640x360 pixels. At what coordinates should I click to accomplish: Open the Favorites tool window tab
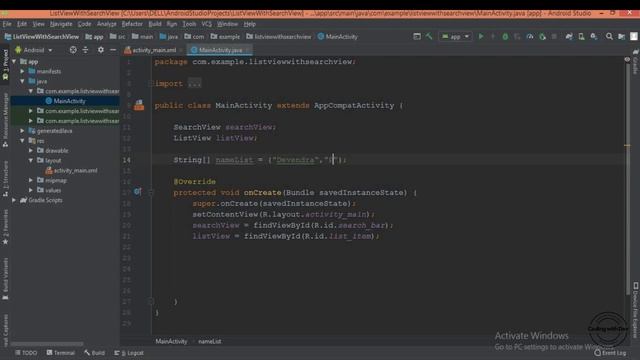coord(5,227)
